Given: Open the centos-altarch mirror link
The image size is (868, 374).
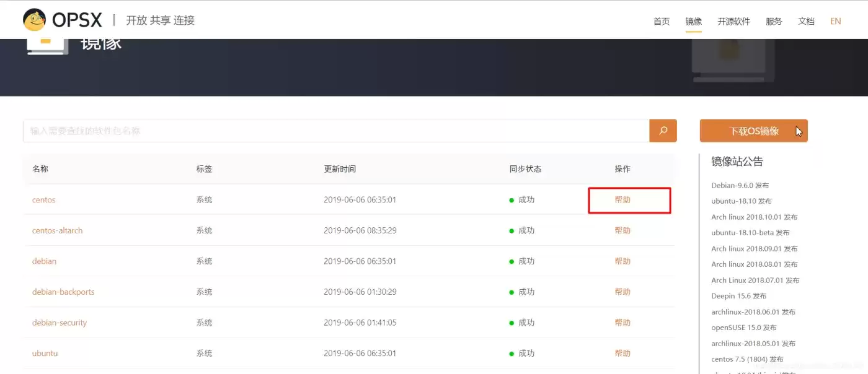Looking at the screenshot, I should 57,230.
